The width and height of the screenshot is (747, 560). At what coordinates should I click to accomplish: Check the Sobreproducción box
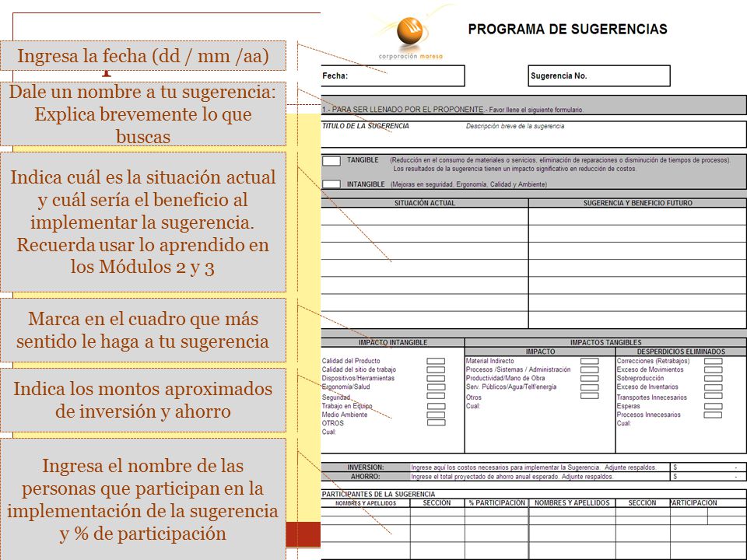tap(714, 378)
